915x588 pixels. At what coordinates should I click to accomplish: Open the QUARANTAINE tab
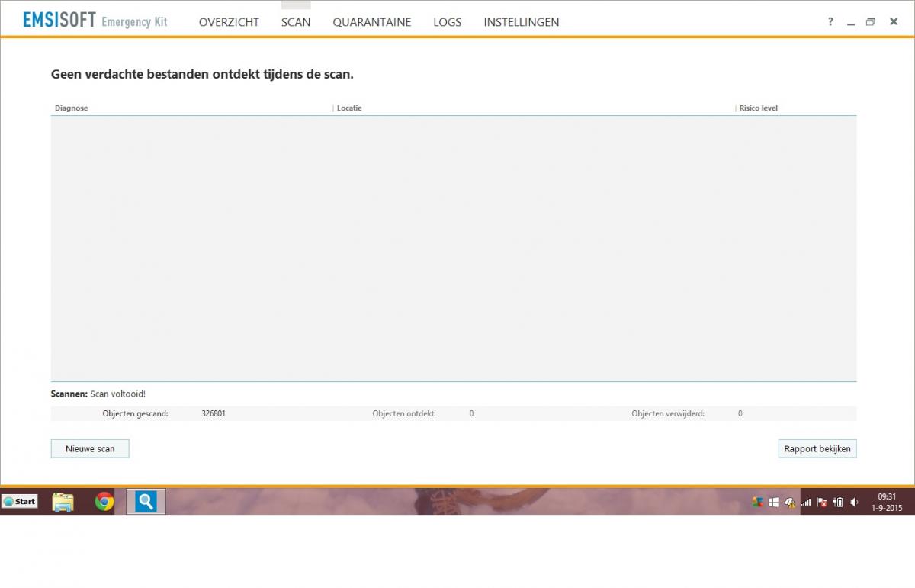pyautogui.click(x=372, y=22)
